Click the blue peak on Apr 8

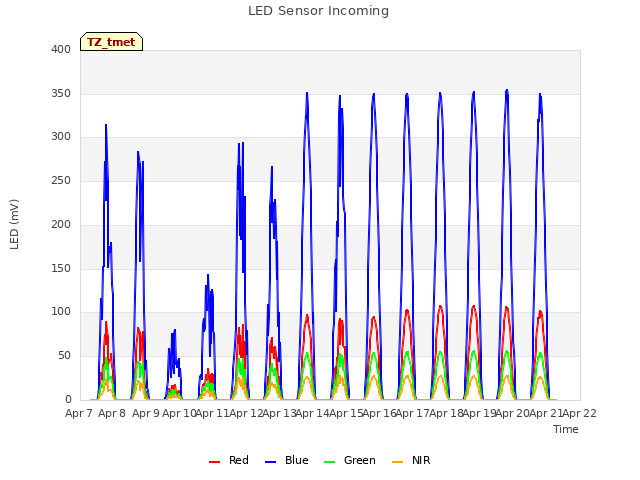(106, 125)
